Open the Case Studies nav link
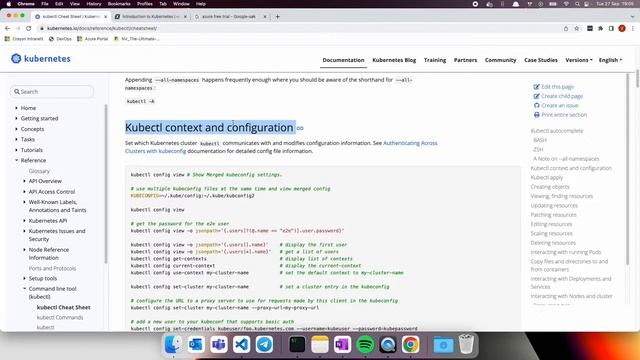 coord(540,60)
